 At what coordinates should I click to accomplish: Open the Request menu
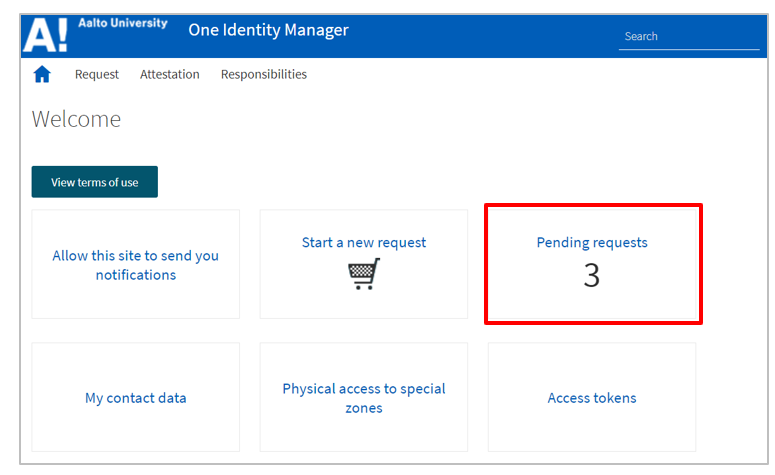click(x=97, y=74)
